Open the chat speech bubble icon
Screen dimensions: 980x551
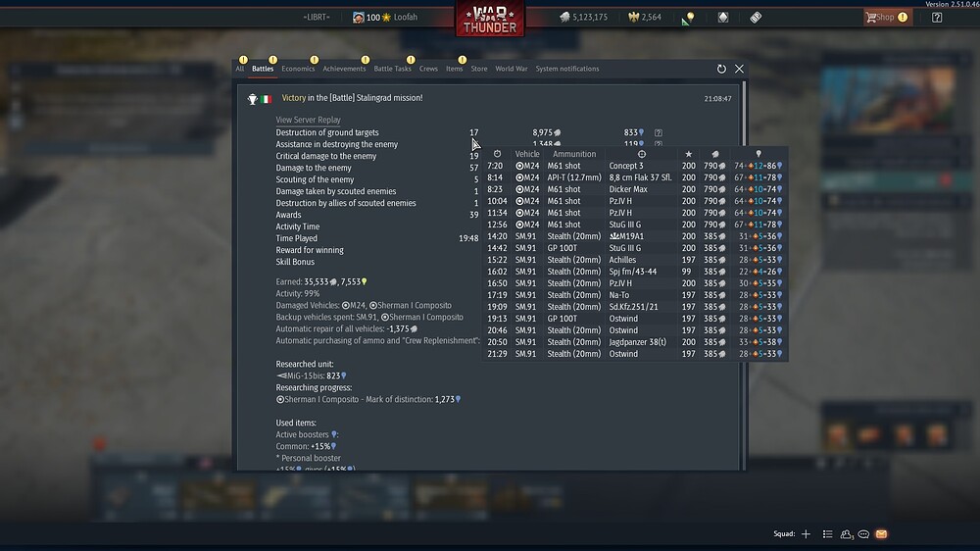coord(863,534)
